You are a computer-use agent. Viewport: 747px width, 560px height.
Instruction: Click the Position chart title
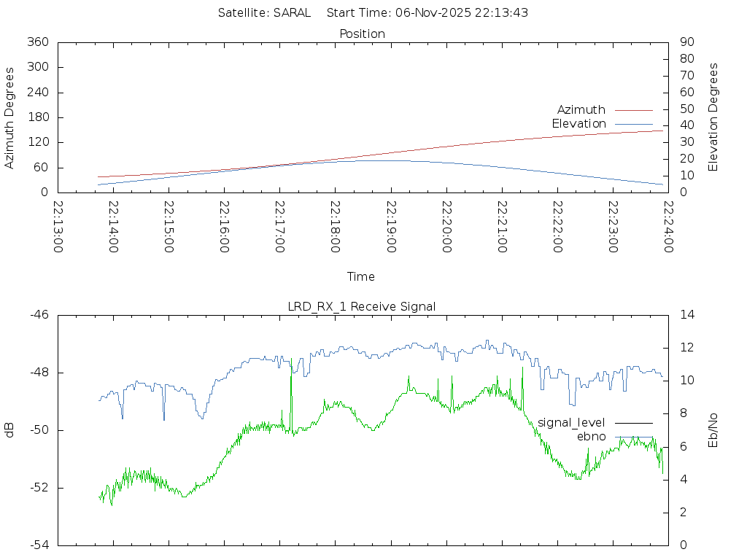click(x=362, y=34)
